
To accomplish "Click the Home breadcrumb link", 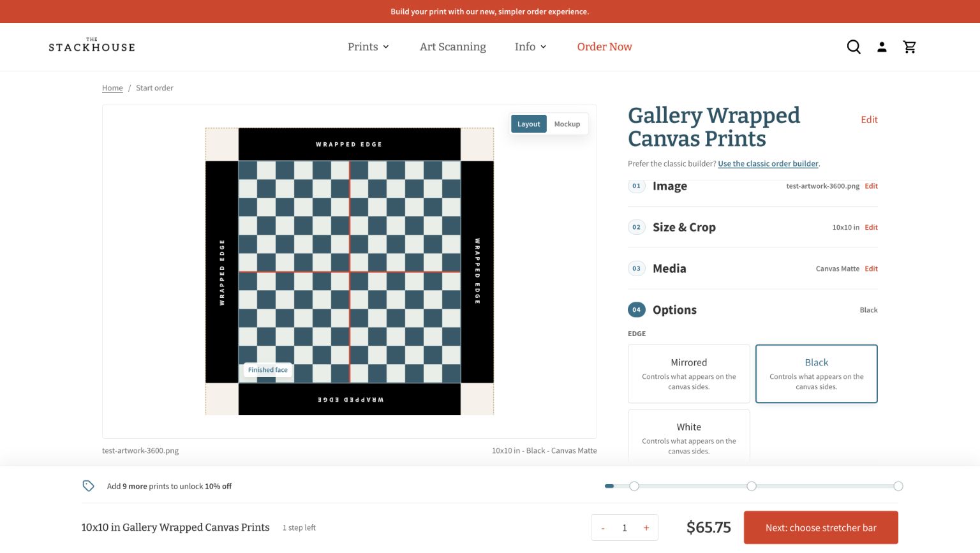I will click(112, 88).
